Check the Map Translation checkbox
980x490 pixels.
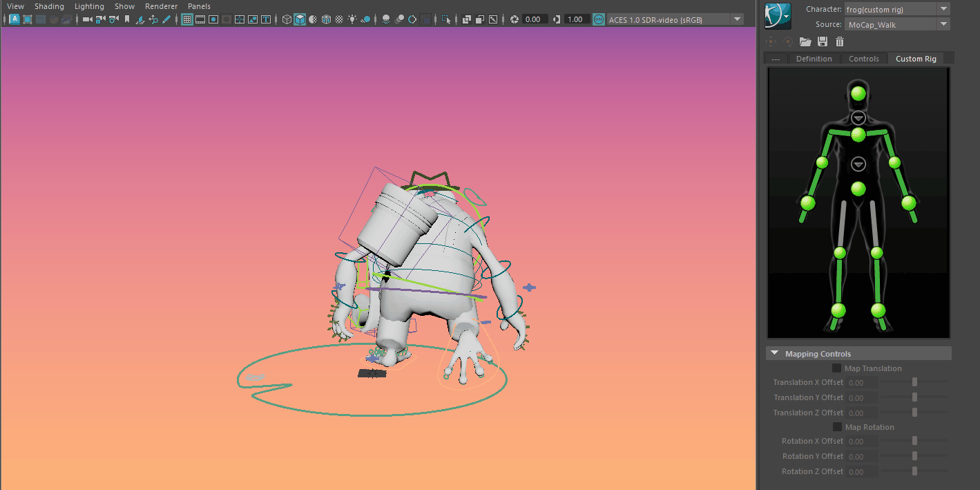pos(837,368)
